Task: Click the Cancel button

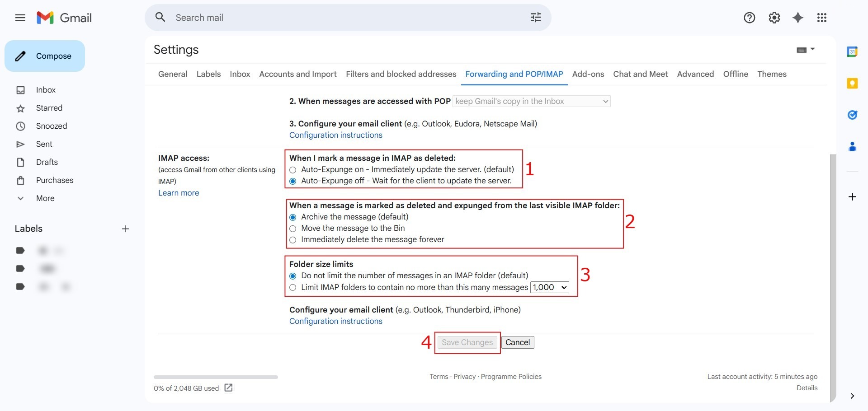Action: pos(517,342)
